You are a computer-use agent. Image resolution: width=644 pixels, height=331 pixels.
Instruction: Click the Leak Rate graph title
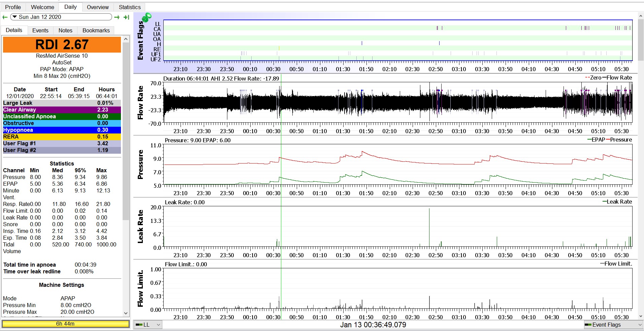(140, 227)
